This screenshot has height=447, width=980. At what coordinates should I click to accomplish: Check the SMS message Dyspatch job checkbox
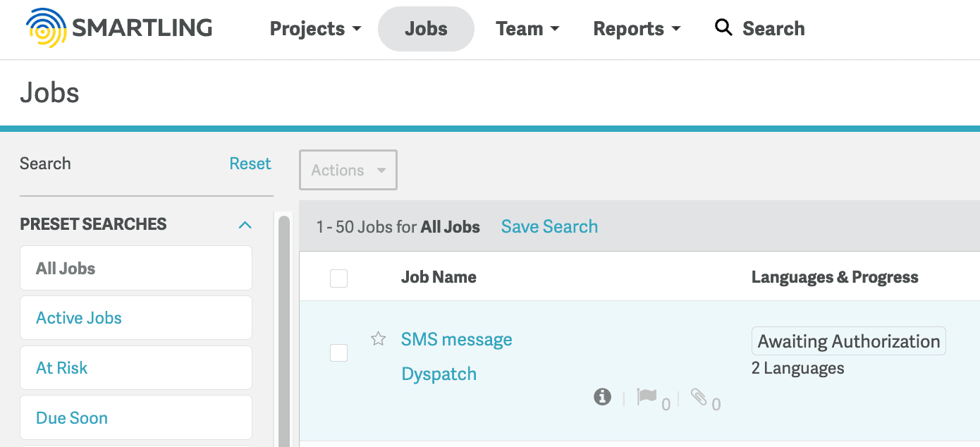pyautogui.click(x=338, y=353)
